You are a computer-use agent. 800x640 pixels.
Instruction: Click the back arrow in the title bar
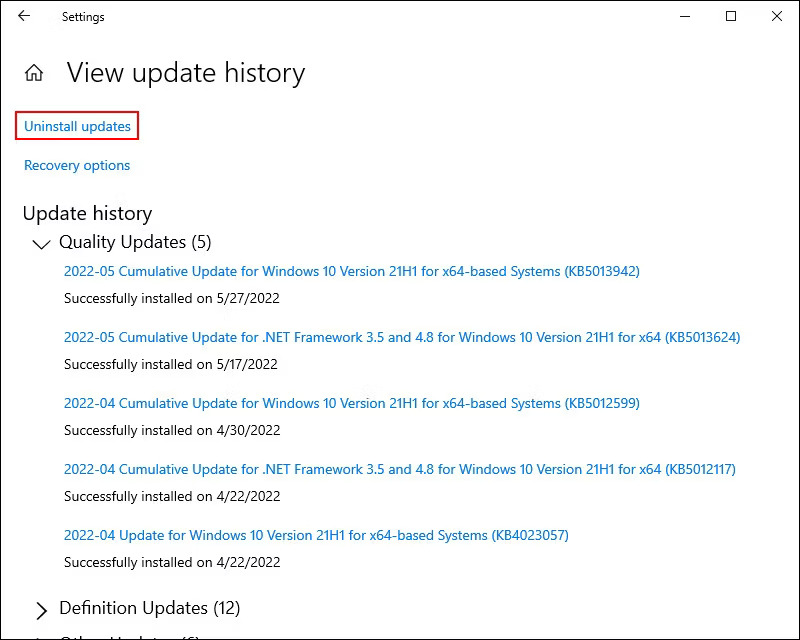(24, 17)
